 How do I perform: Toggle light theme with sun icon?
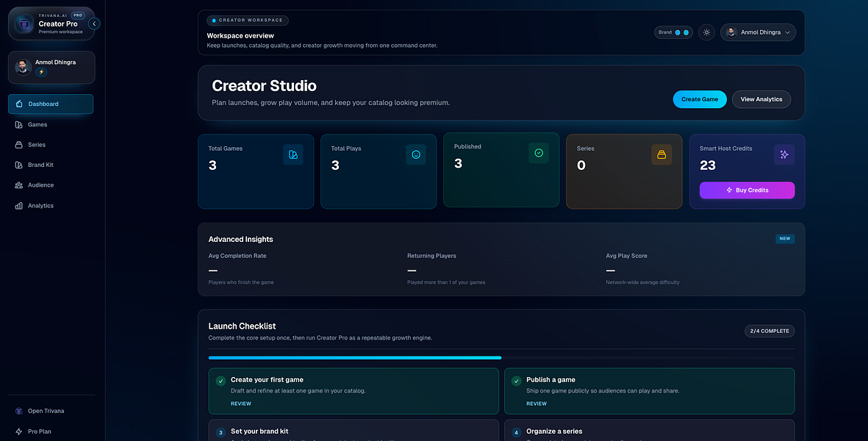coord(706,32)
